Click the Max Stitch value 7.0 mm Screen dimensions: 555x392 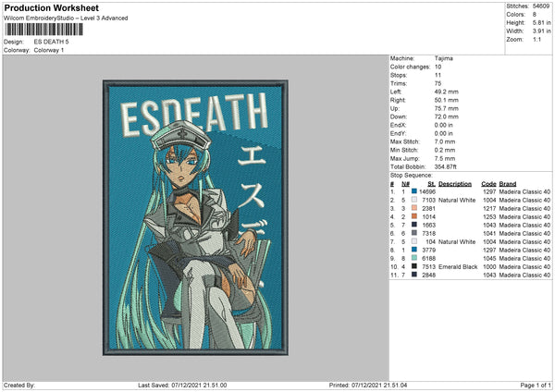pyautogui.click(x=445, y=141)
